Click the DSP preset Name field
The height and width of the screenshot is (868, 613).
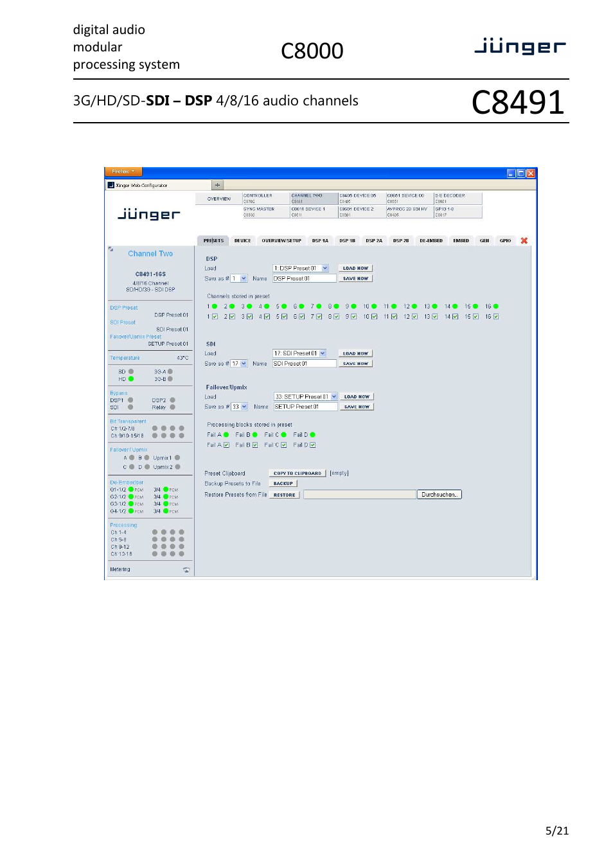305,279
